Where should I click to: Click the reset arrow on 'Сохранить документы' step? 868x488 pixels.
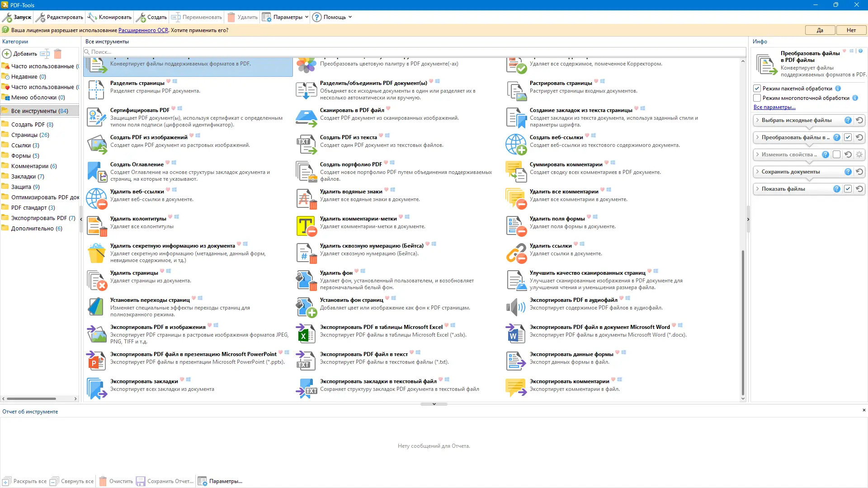[859, 172]
